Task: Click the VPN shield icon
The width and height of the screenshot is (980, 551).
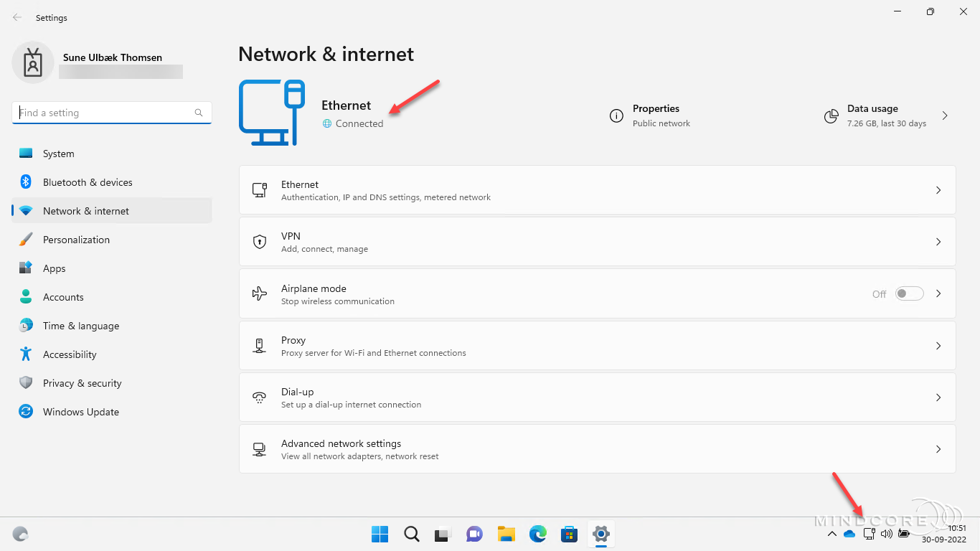Action: click(x=259, y=242)
